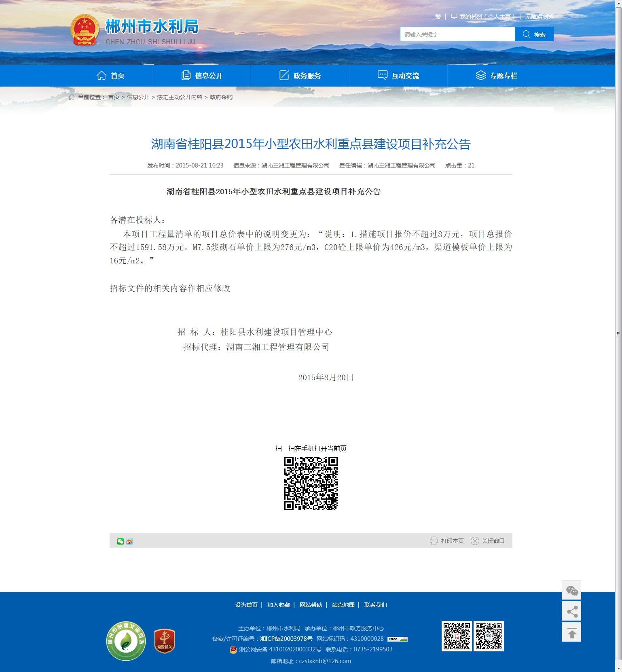Click the 搜索 search button
The height and width of the screenshot is (672, 622).
pyautogui.click(x=534, y=34)
